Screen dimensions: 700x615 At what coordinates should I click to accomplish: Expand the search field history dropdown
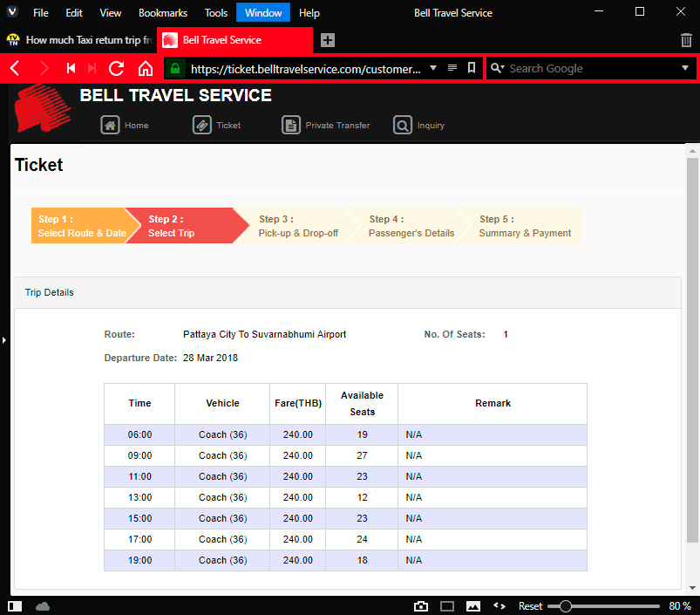coord(685,68)
